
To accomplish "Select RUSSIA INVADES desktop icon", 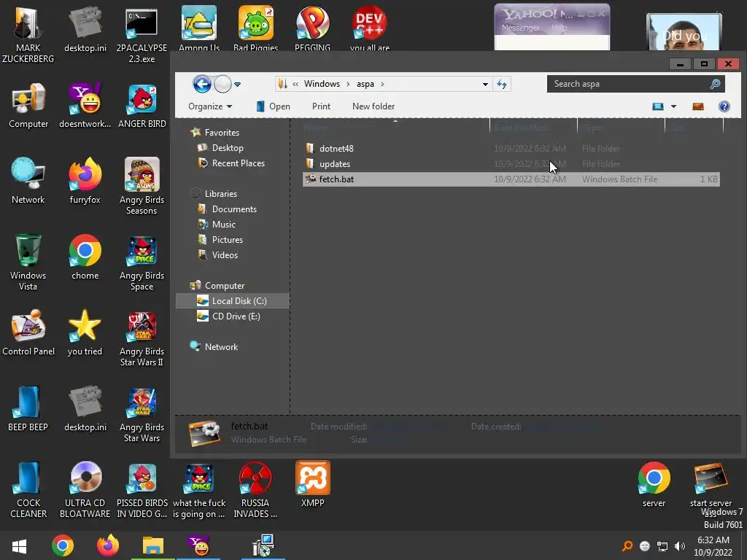I will (255, 489).
